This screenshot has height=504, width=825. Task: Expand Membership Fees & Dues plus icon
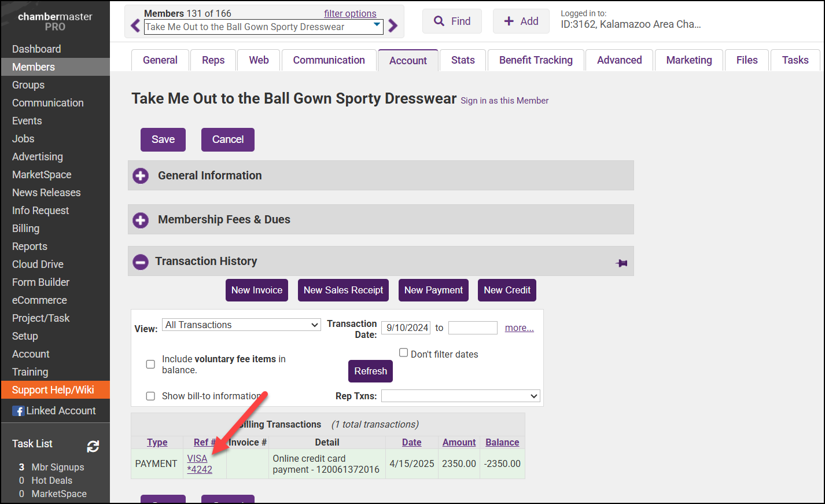(x=141, y=220)
